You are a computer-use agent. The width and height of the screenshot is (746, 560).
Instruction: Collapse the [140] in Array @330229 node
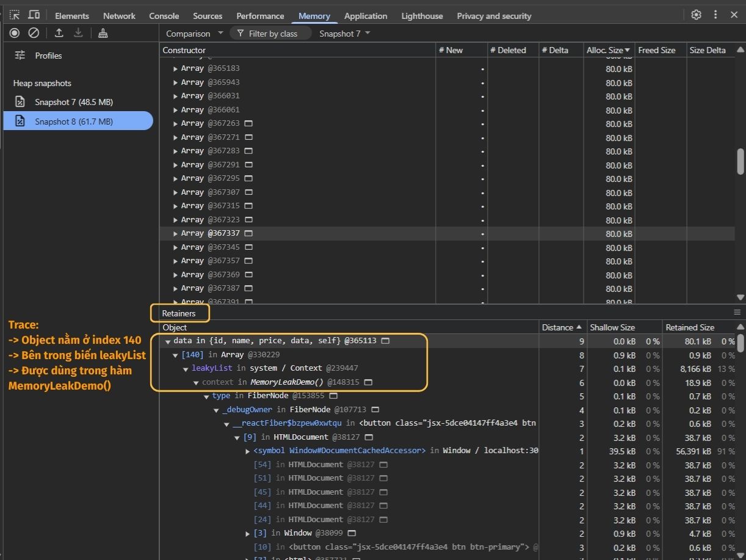pyautogui.click(x=176, y=355)
